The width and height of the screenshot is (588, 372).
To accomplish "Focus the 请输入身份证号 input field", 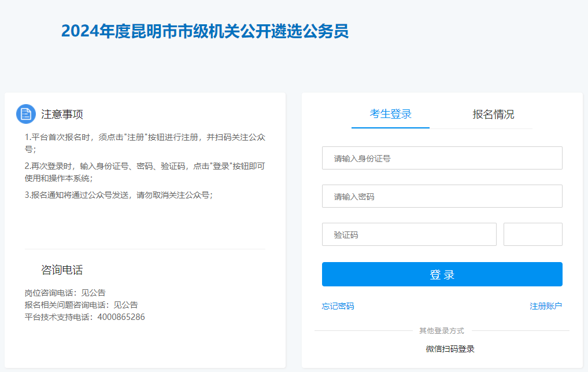I will click(x=442, y=158).
